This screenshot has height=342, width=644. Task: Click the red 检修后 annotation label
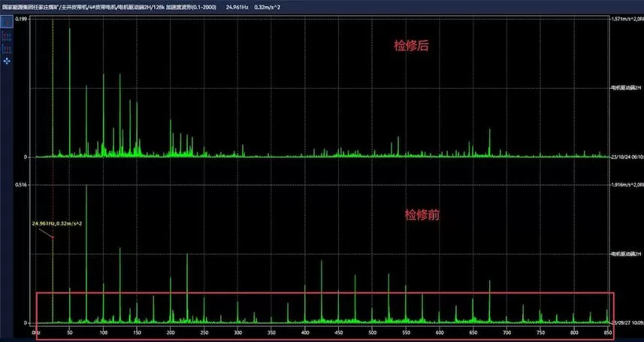(411, 46)
